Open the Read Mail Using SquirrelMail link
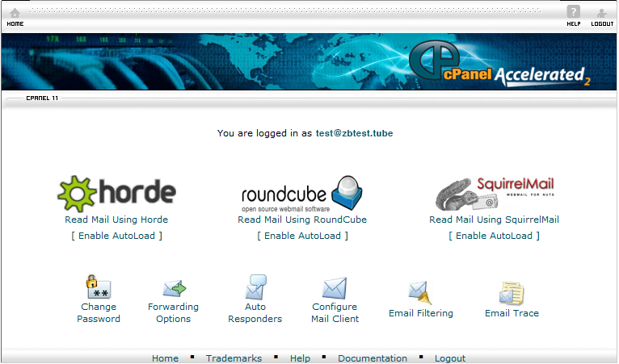619x364 pixels. tap(494, 220)
